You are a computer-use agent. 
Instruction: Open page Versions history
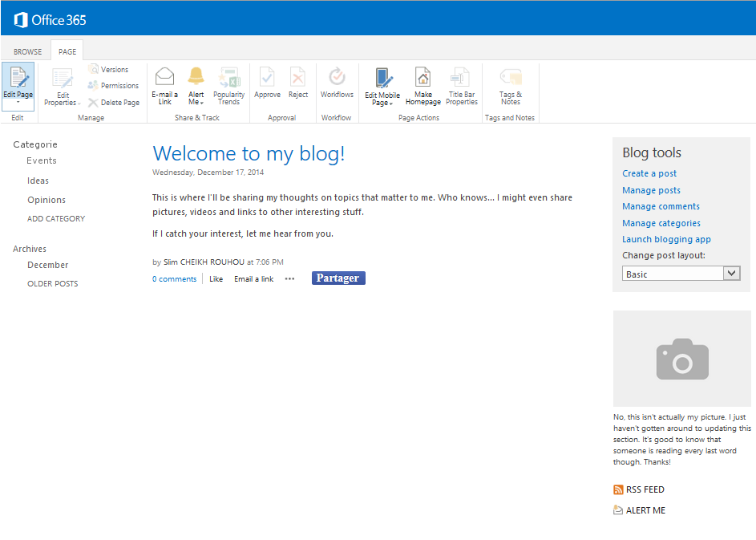click(x=108, y=70)
